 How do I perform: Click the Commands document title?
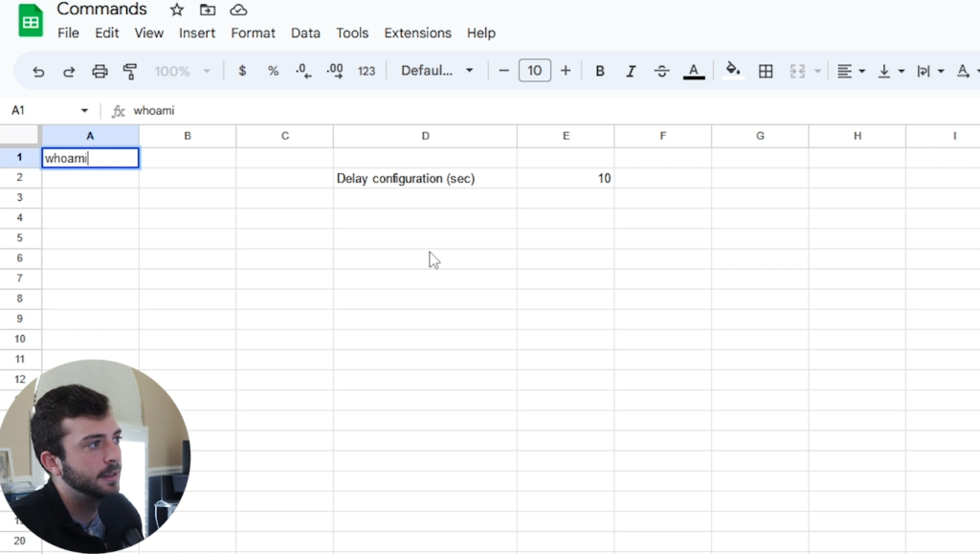click(101, 9)
